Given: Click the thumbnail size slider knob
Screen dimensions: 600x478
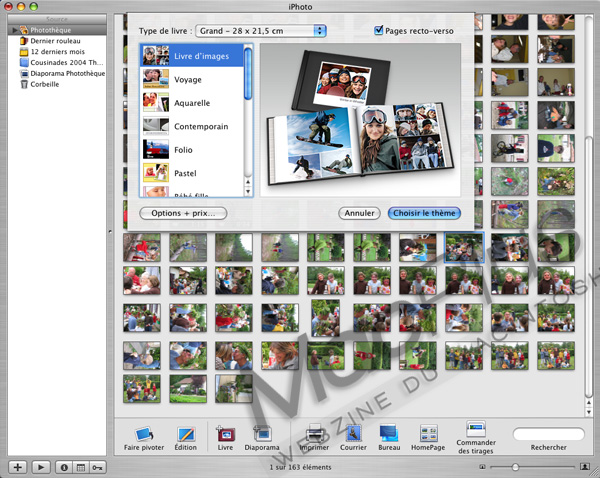Looking at the screenshot, I should point(515,467).
